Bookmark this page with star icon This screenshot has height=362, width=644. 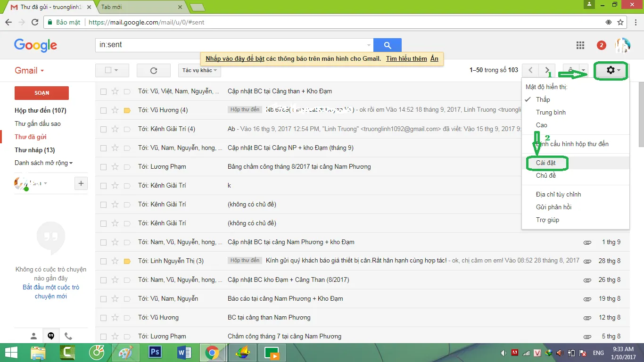620,22
